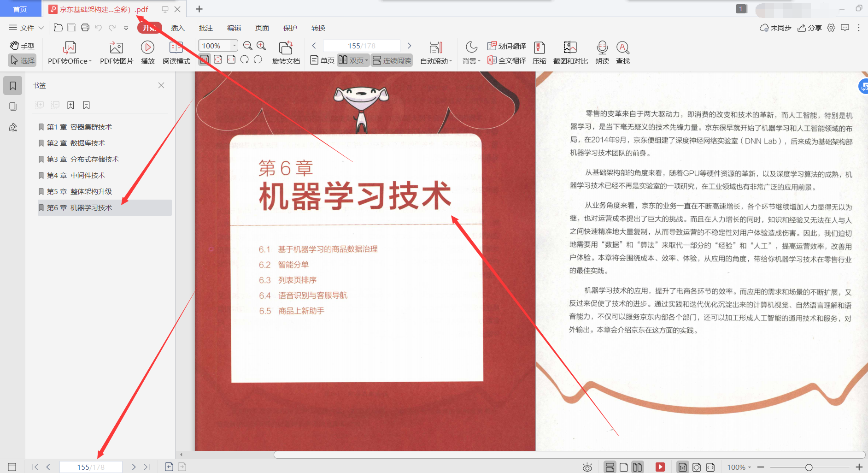Image resolution: width=868 pixels, height=473 pixels.
Task: Open background (背景) options
Action: click(x=471, y=53)
